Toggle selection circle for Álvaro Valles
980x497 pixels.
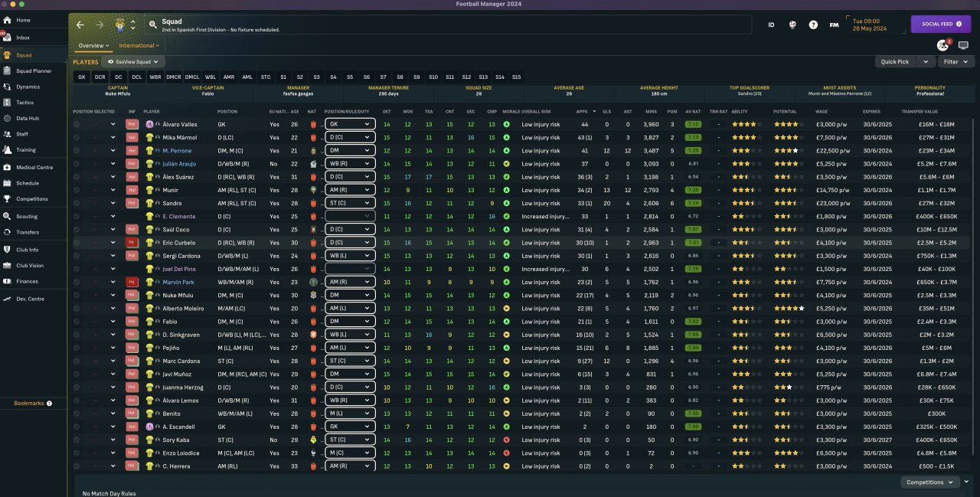point(77,124)
